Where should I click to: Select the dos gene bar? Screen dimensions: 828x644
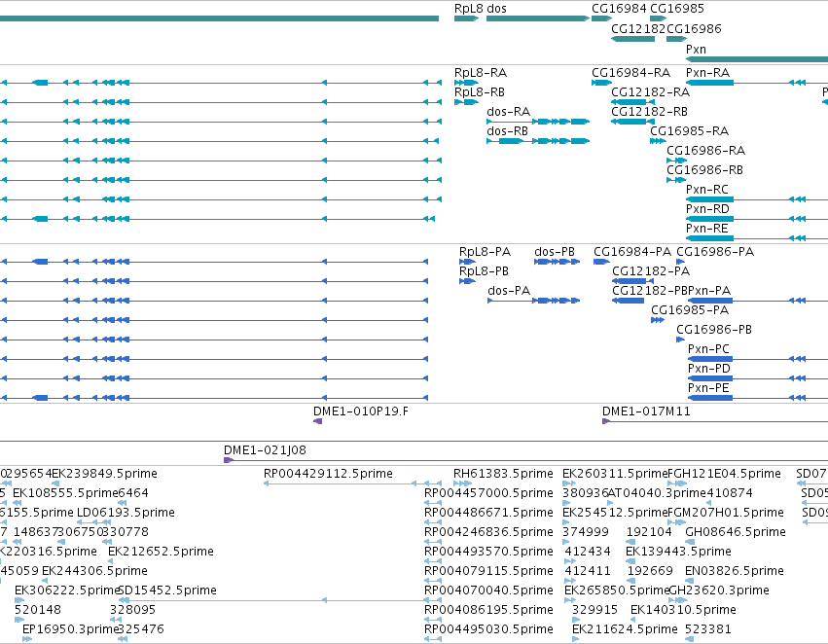pos(537,18)
